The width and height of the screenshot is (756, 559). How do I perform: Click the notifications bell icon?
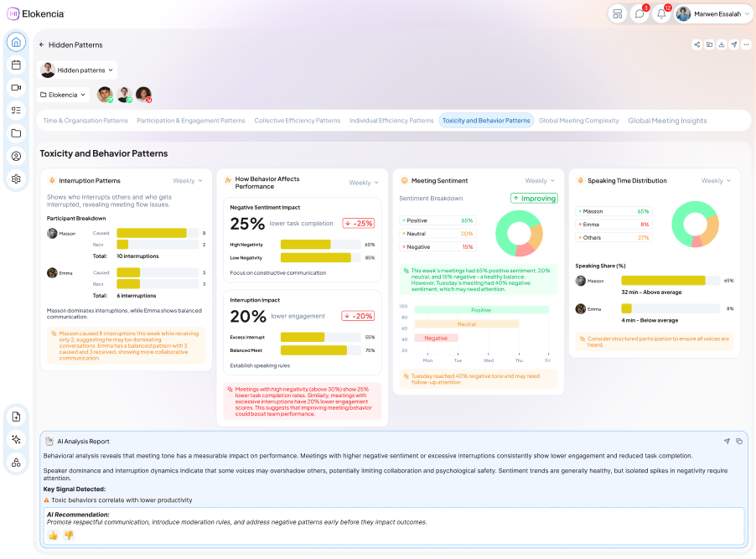coord(661,14)
